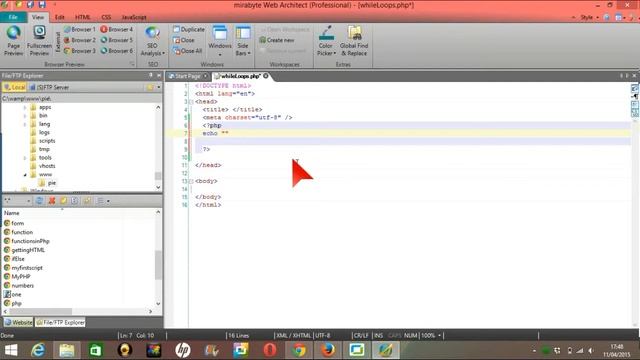Close the File/FTP Explorer panel
This screenshot has height=360, width=640.
click(159, 76)
